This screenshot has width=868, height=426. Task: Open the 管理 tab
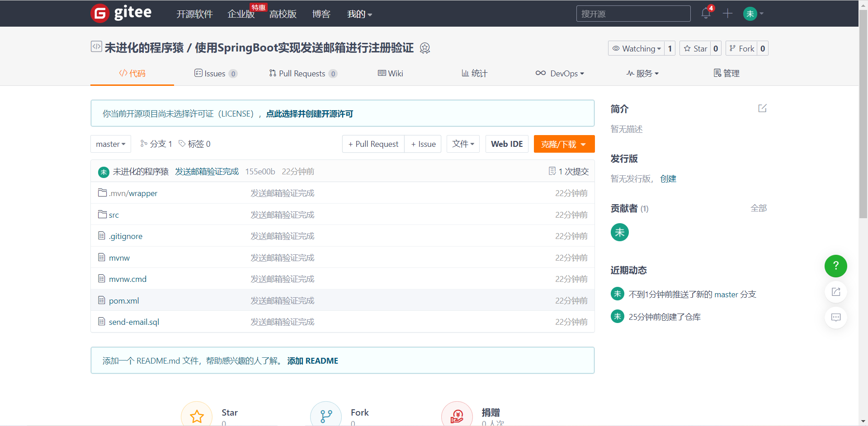[726, 73]
